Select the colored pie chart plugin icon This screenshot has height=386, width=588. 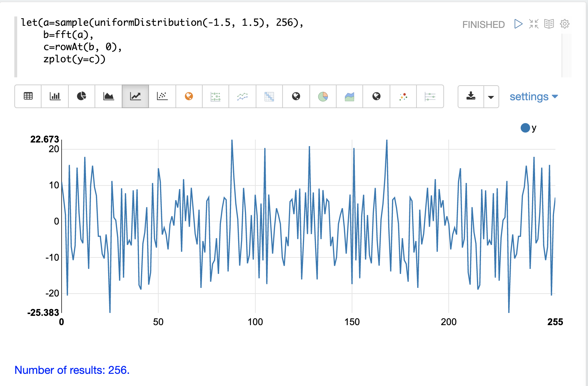pos(323,96)
